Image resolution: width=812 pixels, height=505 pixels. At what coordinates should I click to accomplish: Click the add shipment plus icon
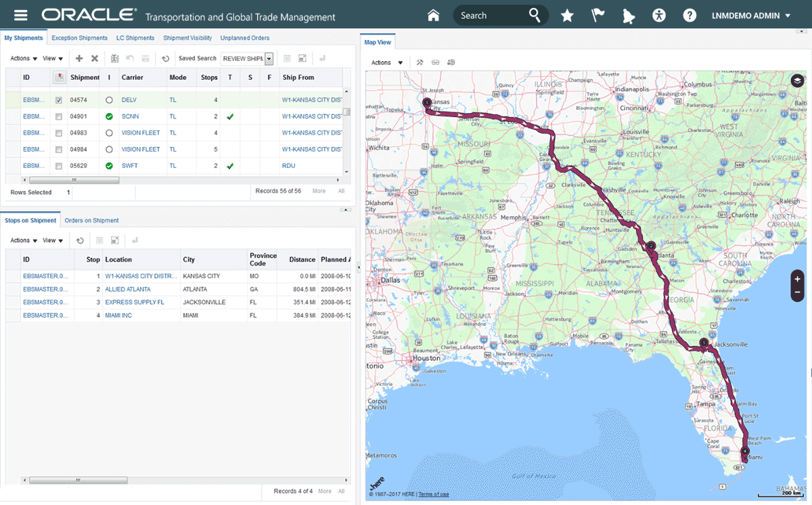[x=79, y=59]
